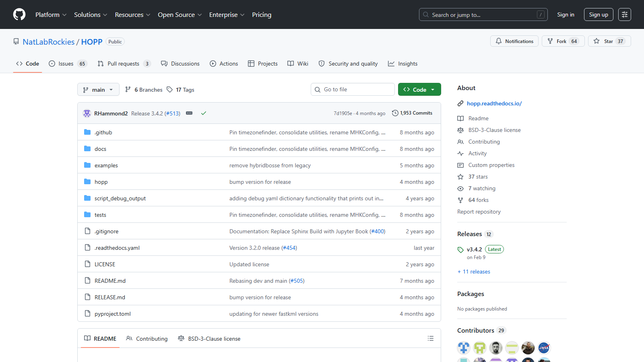Click the examples folder icon
Viewport: 644px width, 362px height.
(x=87, y=165)
